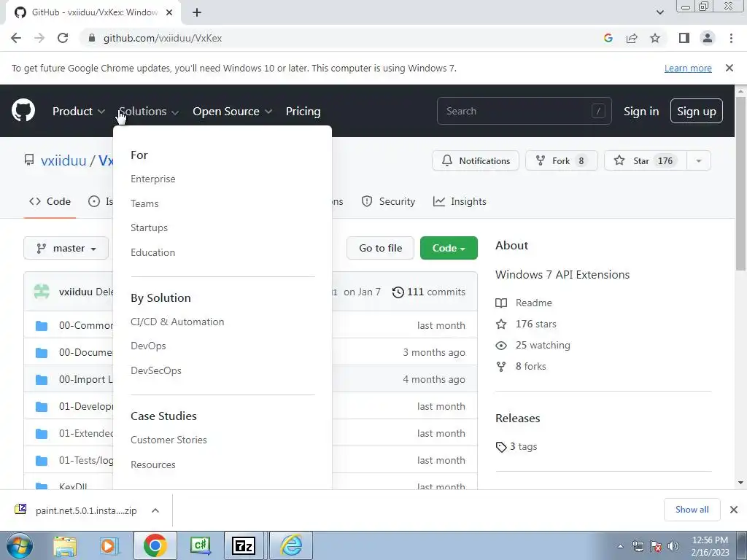Click the 00-Documentation folder icon

(x=42, y=353)
